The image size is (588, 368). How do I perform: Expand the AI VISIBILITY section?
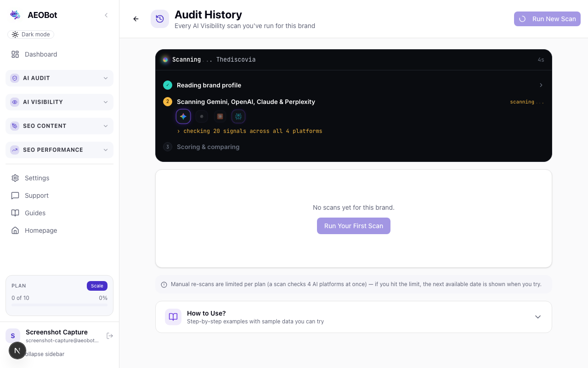tap(59, 102)
